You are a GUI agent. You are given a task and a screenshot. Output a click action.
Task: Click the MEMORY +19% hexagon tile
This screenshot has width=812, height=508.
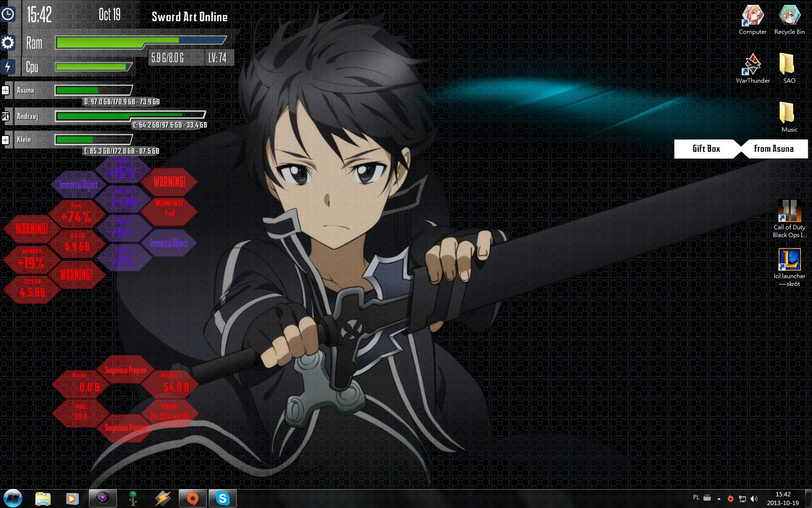[x=31, y=260]
